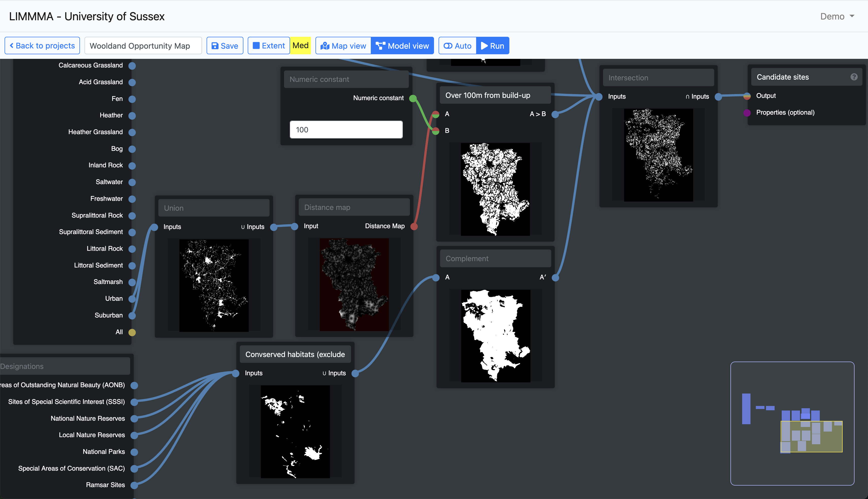Click the minimap overview viewport rectangle
The image size is (868, 499).
[x=811, y=437]
